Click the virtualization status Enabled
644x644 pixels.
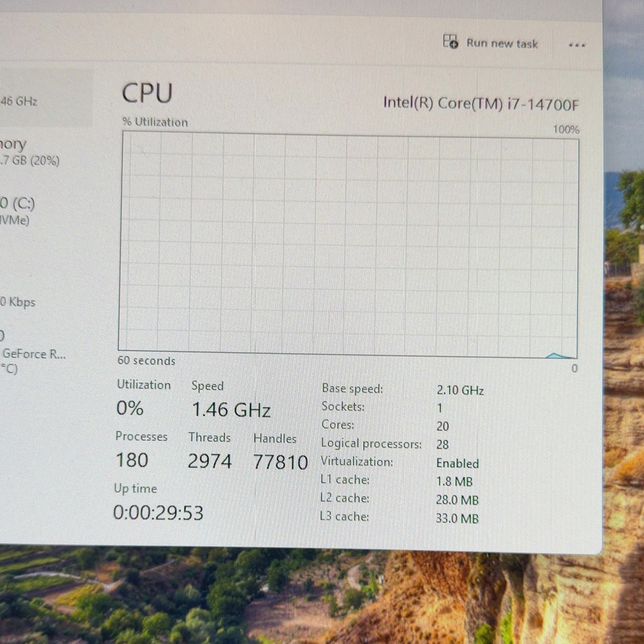(457, 463)
